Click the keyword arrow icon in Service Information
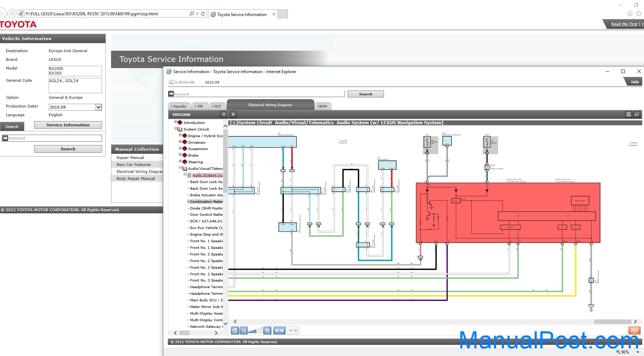 (171, 94)
